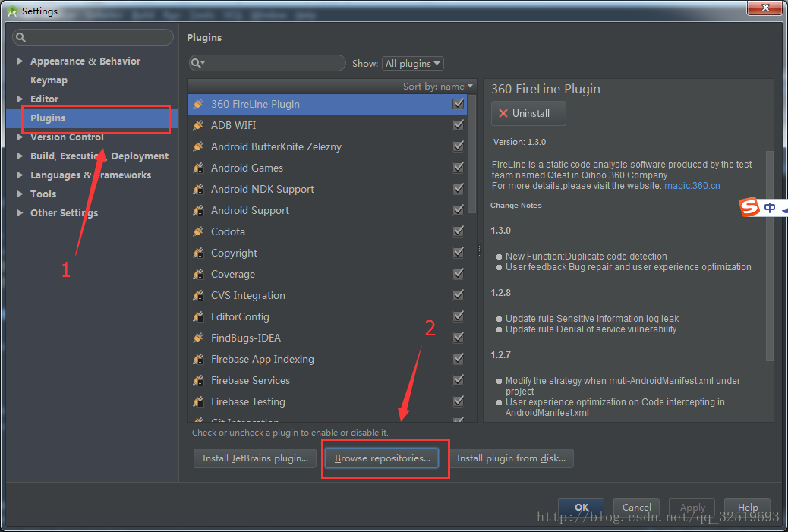The height and width of the screenshot is (532, 788).
Task: Toggle the Codota plugin checkbox
Action: pyautogui.click(x=459, y=231)
